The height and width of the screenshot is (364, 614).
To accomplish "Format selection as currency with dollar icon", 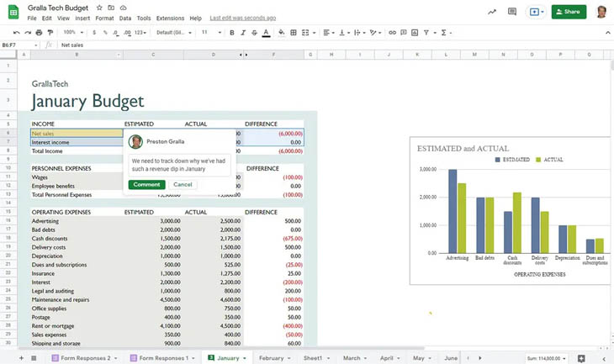I will point(94,33).
